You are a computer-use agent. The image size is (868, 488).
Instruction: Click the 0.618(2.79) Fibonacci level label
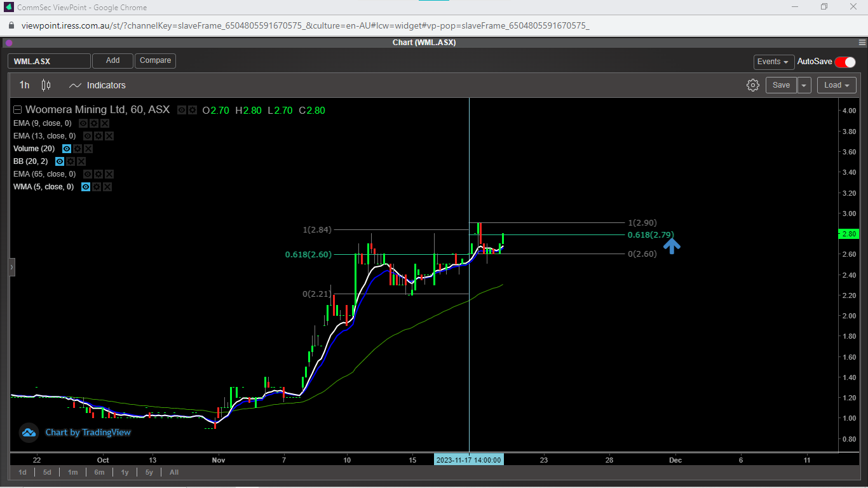[x=651, y=235]
